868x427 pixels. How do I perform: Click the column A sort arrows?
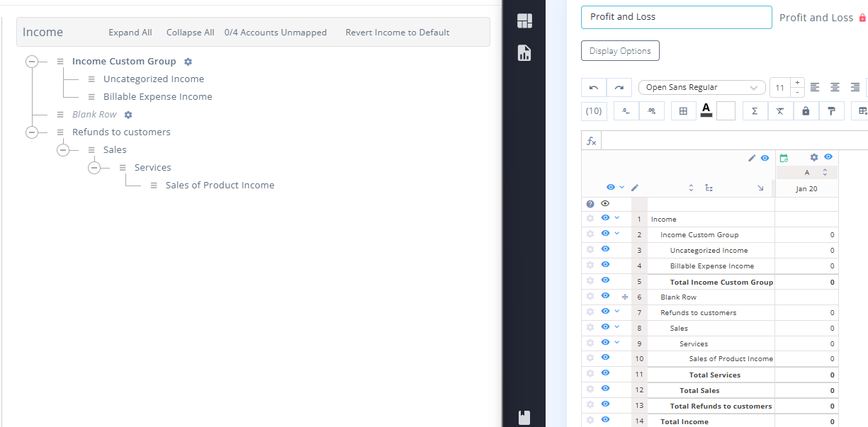[825, 173]
